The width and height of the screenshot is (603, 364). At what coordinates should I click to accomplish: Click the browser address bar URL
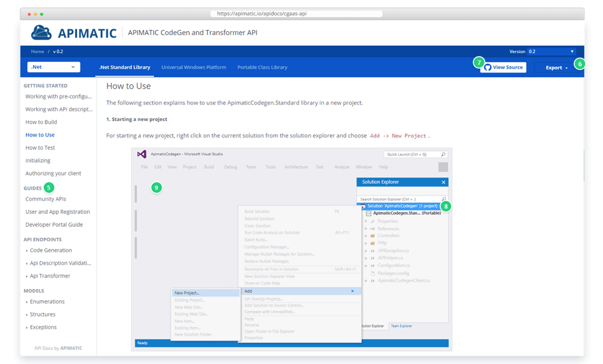(x=296, y=14)
